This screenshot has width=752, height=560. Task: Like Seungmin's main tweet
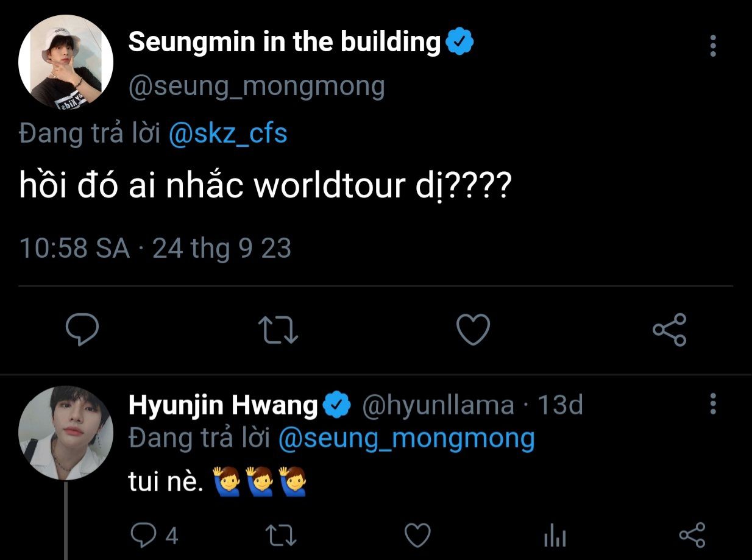point(473,330)
